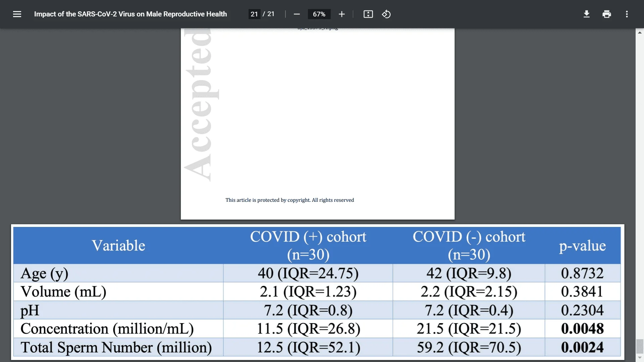Click the bold 0.0048 p-value cell
644x362 pixels.
[582, 329]
